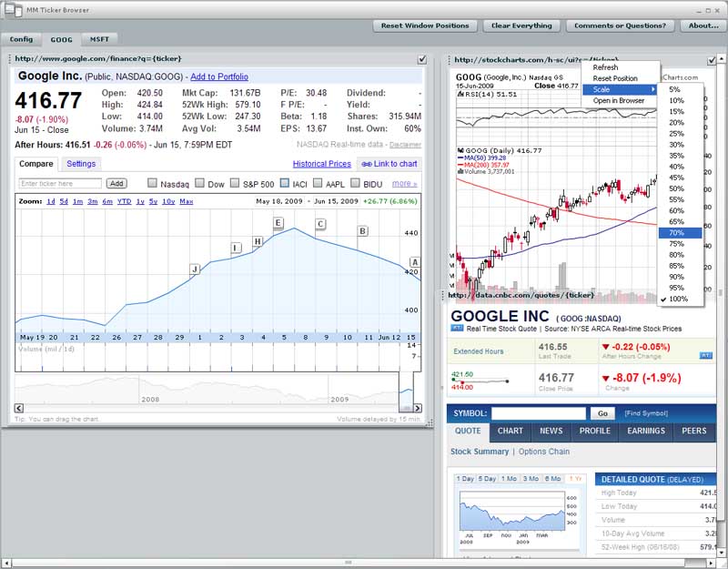Set the scale to 100%
The image size is (728, 569).
[680, 300]
